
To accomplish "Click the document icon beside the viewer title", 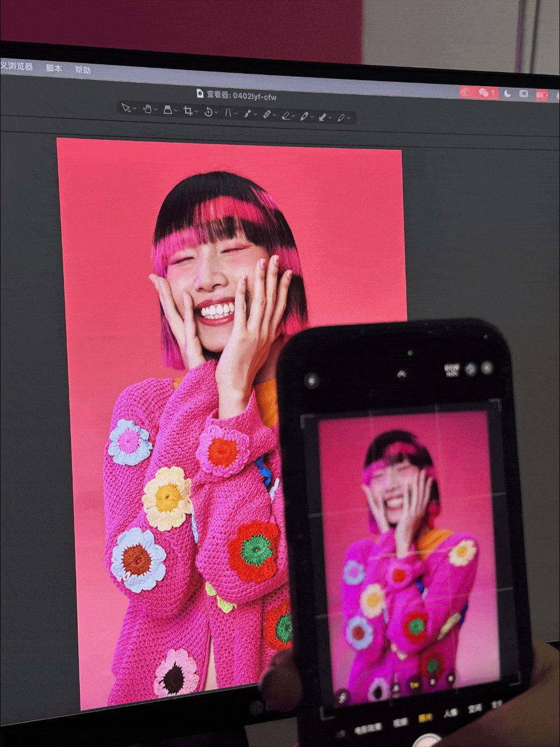I will [x=200, y=93].
